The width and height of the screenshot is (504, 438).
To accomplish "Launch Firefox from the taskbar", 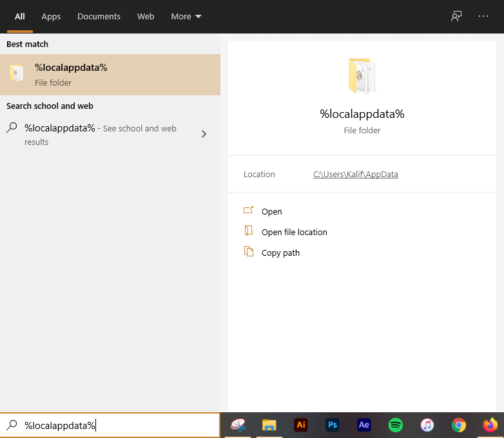I will tap(490, 425).
